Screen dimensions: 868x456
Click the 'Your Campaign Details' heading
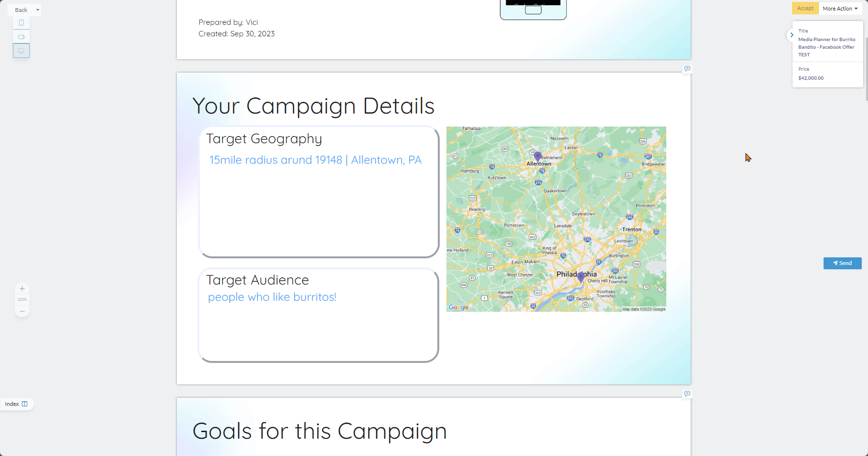tap(313, 106)
